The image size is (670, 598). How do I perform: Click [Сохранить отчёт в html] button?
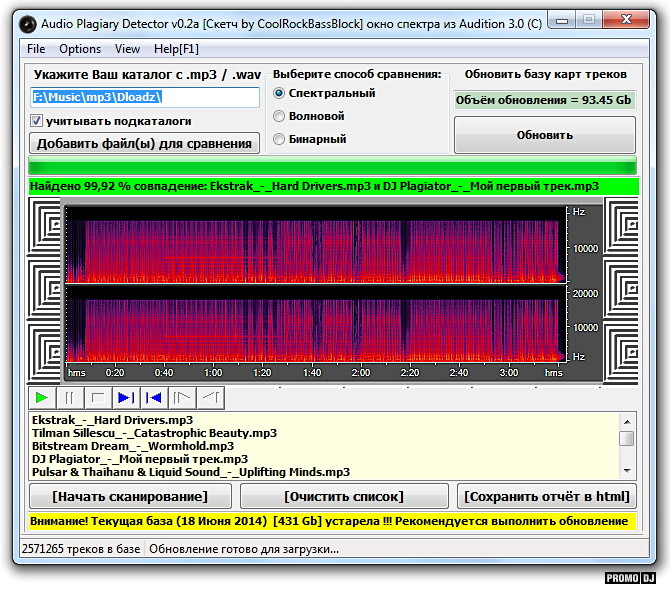[x=547, y=496]
